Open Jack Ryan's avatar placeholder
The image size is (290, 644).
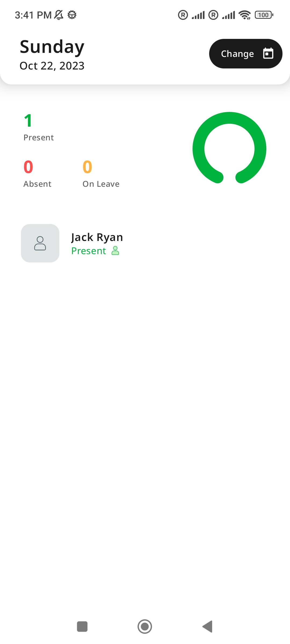(x=40, y=243)
